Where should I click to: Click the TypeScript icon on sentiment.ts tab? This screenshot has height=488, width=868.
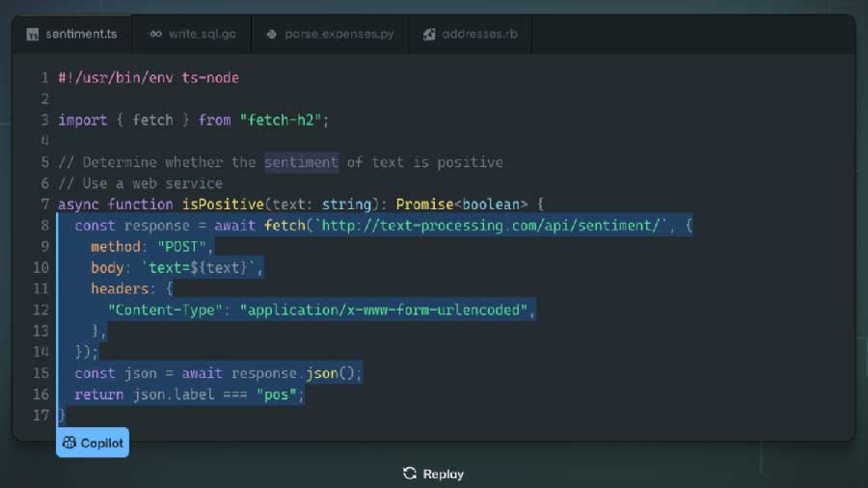(x=33, y=35)
